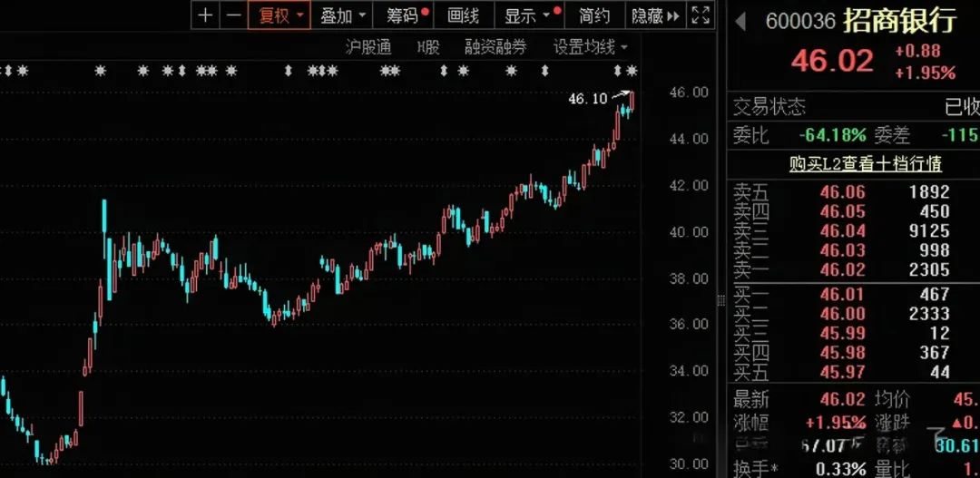Click the 卖一 ask price 46.02

point(843,269)
